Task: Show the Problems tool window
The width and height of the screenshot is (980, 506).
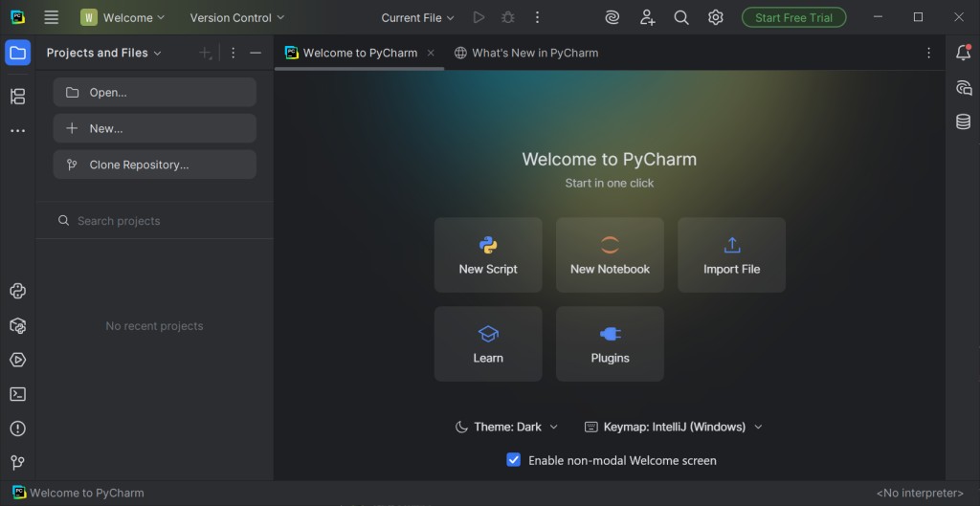Action: [17, 429]
